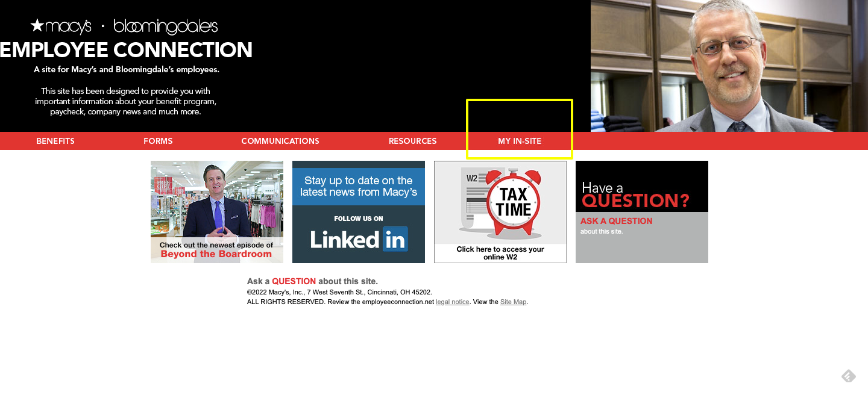Screen dimensions: 868x395
Task: Click the Employee Connection site title
Action: pos(127,50)
